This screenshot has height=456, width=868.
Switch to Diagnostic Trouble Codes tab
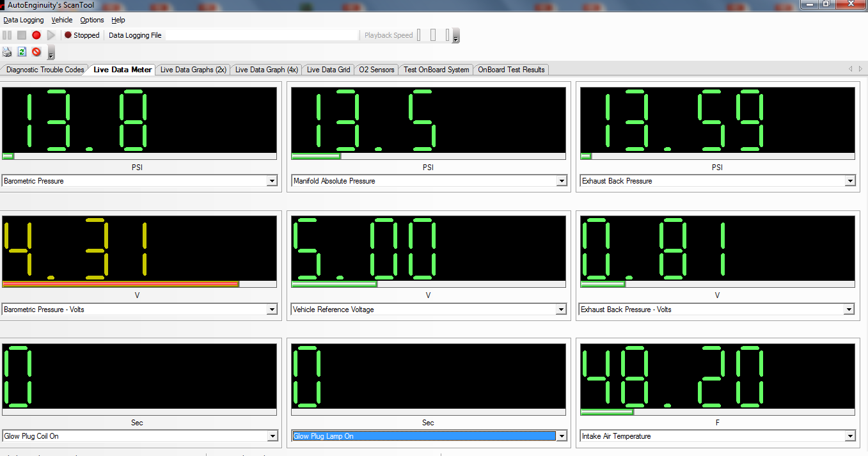click(x=45, y=70)
